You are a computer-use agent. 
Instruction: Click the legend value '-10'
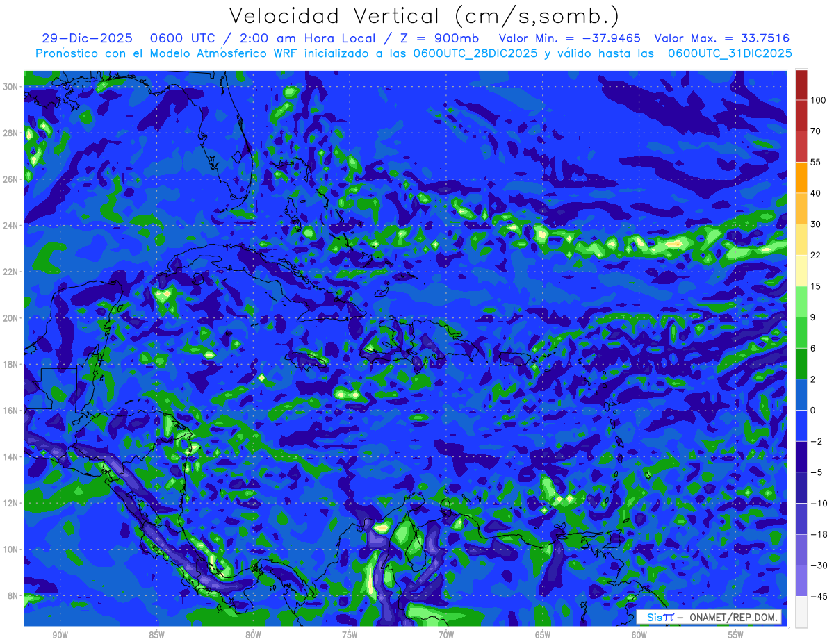(818, 503)
